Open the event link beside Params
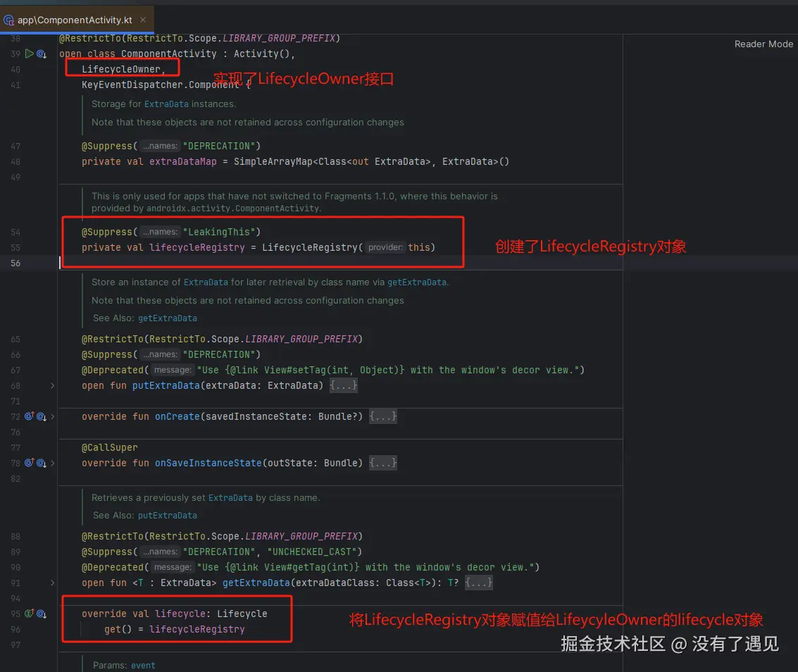Screen dimensions: 798x672 coord(143,666)
